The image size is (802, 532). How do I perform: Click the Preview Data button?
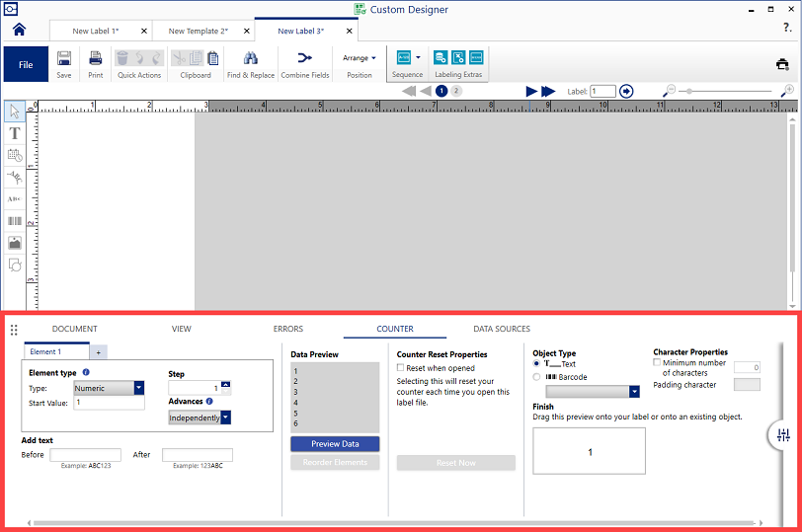pyautogui.click(x=335, y=444)
